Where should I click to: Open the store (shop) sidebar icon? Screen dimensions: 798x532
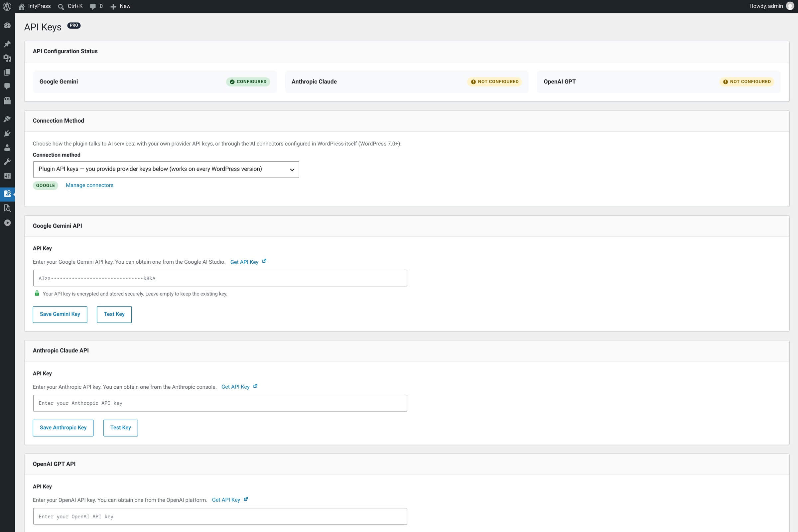[x=7, y=100]
